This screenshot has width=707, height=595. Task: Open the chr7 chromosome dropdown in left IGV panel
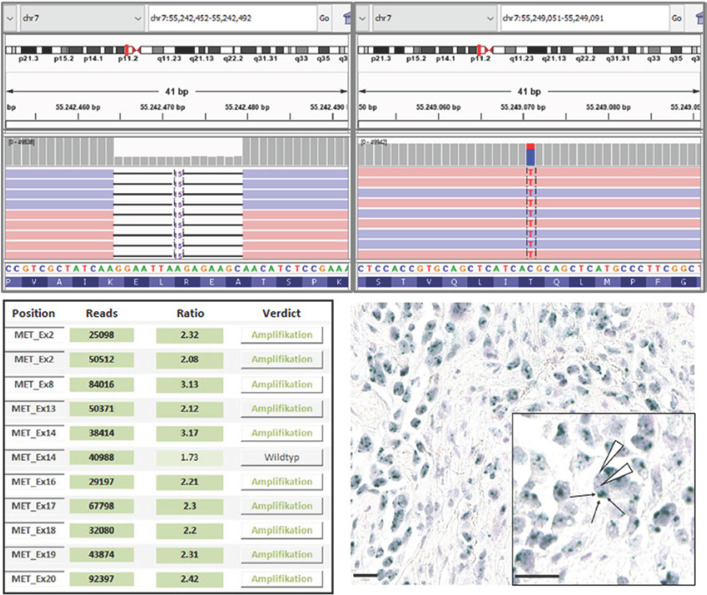coord(82,18)
